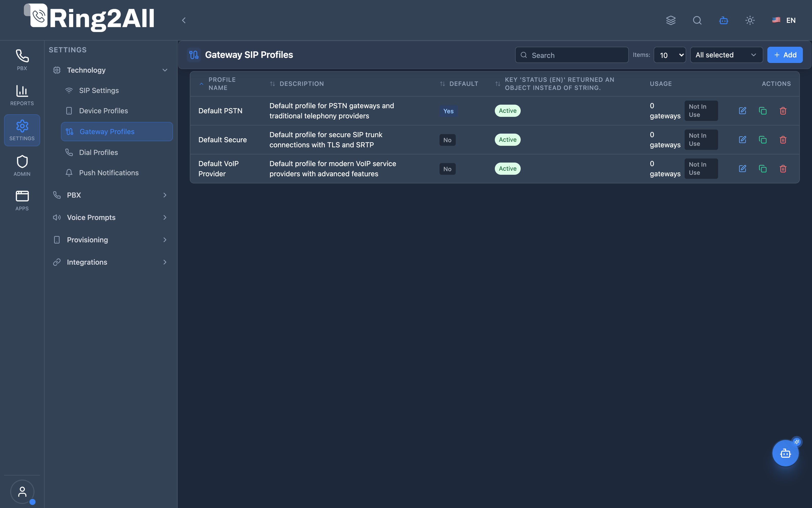
Task: Duplicate the Default PSTN profile
Action: [x=763, y=111]
